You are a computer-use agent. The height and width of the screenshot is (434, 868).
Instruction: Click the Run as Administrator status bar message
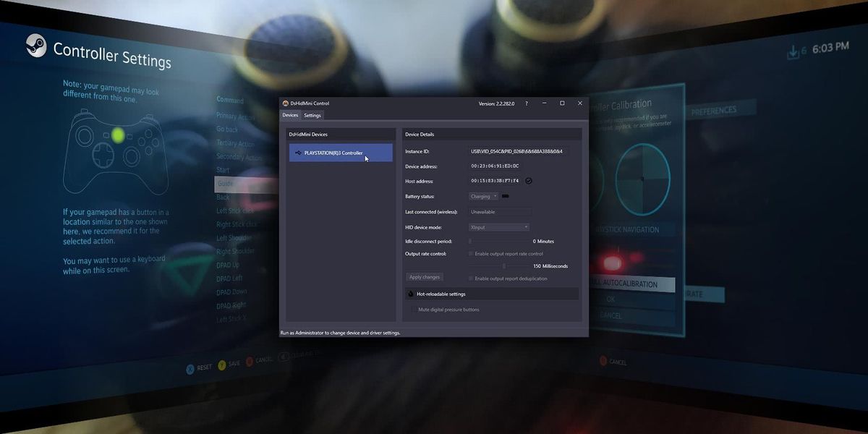click(340, 333)
